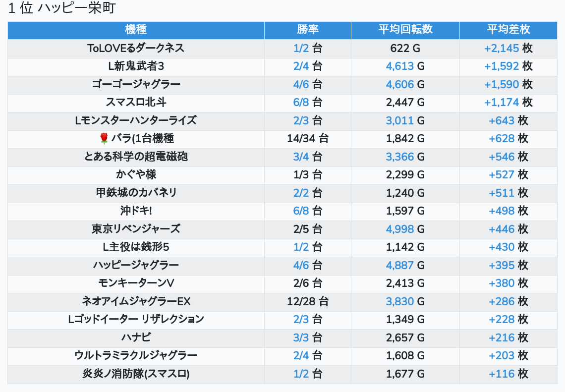The height and width of the screenshot is (392, 565).
Task: Select the 平均差枚 column header
Action: 508,30
